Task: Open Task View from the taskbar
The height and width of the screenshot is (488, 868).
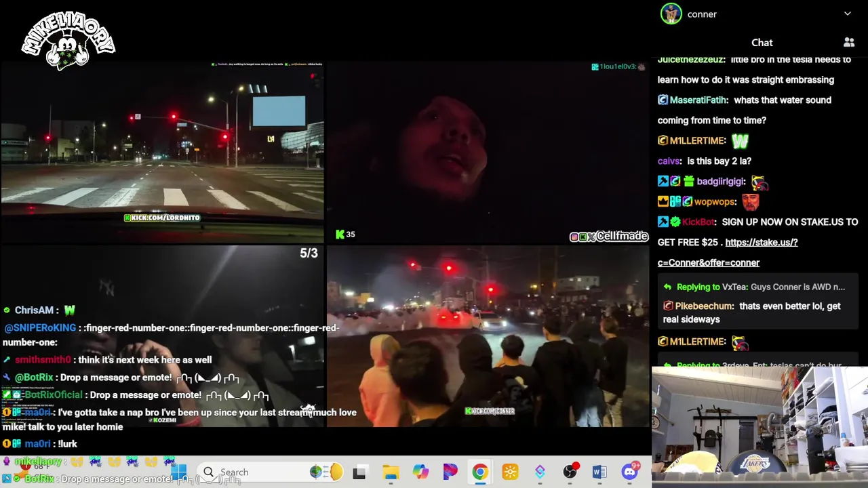Action: (359, 472)
